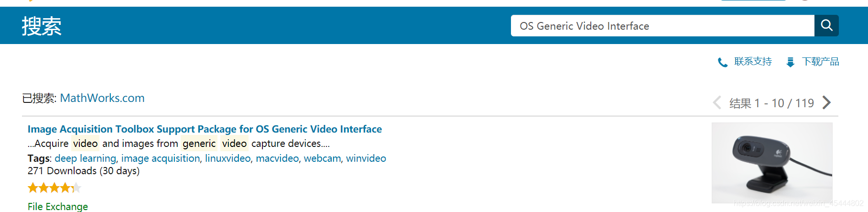868x212 pixels.
Task: Select the image acquisition tag
Action: [x=161, y=158]
